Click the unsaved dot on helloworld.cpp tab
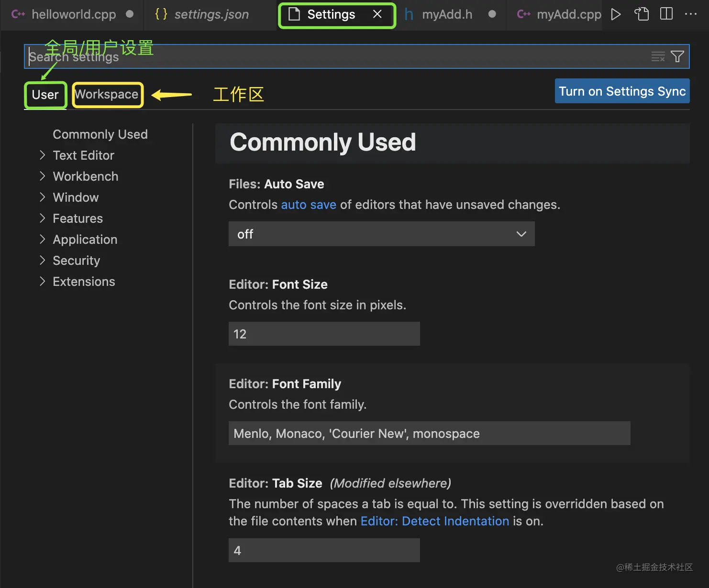This screenshot has width=709, height=588. 130,14
